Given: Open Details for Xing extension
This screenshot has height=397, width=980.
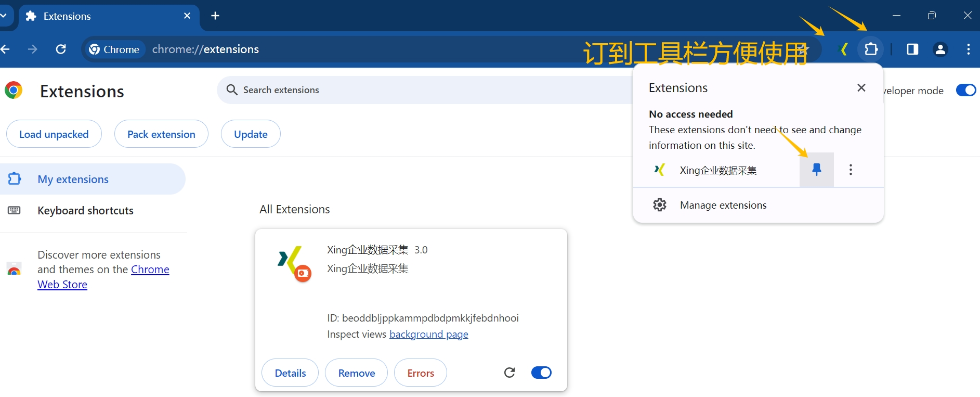Looking at the screenshot, I should pos(290,373).
